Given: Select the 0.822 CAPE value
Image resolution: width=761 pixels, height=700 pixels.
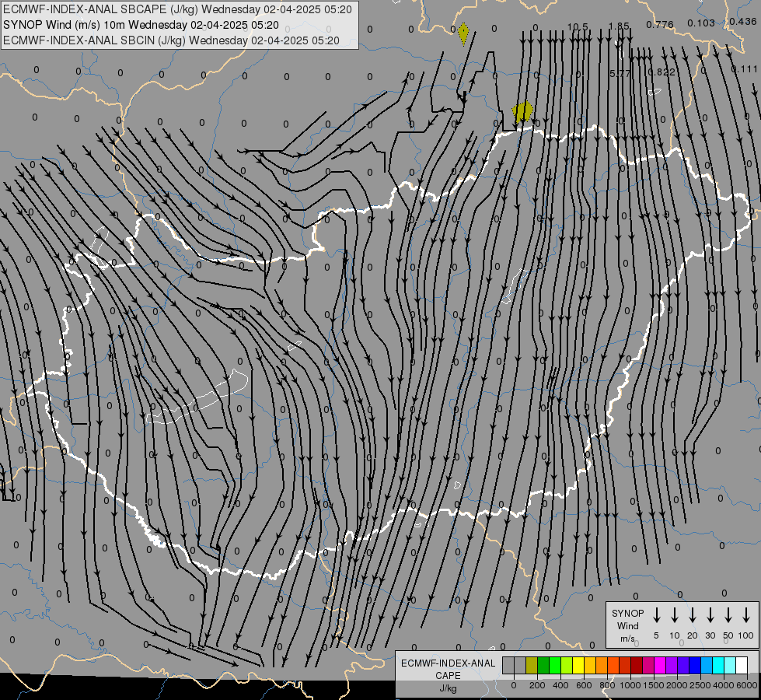Looking at the screenshot, I should (x=662, y=72).
